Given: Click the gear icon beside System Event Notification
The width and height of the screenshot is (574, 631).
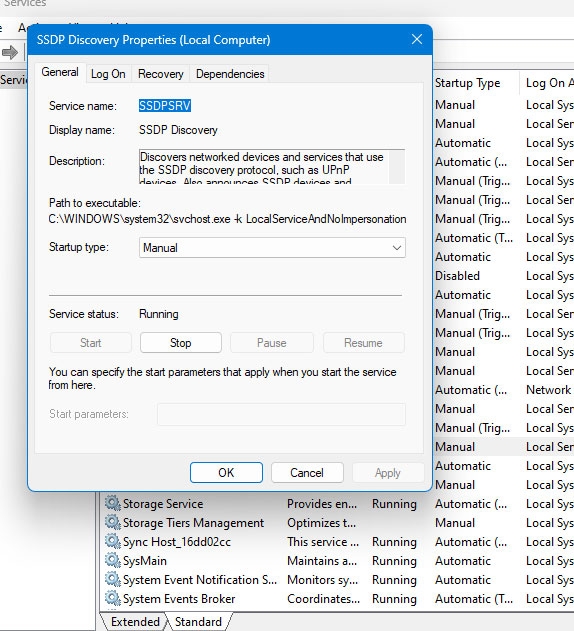Looking at the screenshot, I should click(x=112, y=579).
